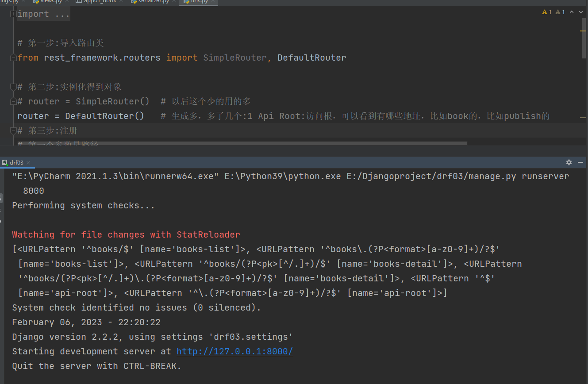
Task: Click the timestamp "February 06, 2023 - 22:20:22"
Action: (86, 323)
